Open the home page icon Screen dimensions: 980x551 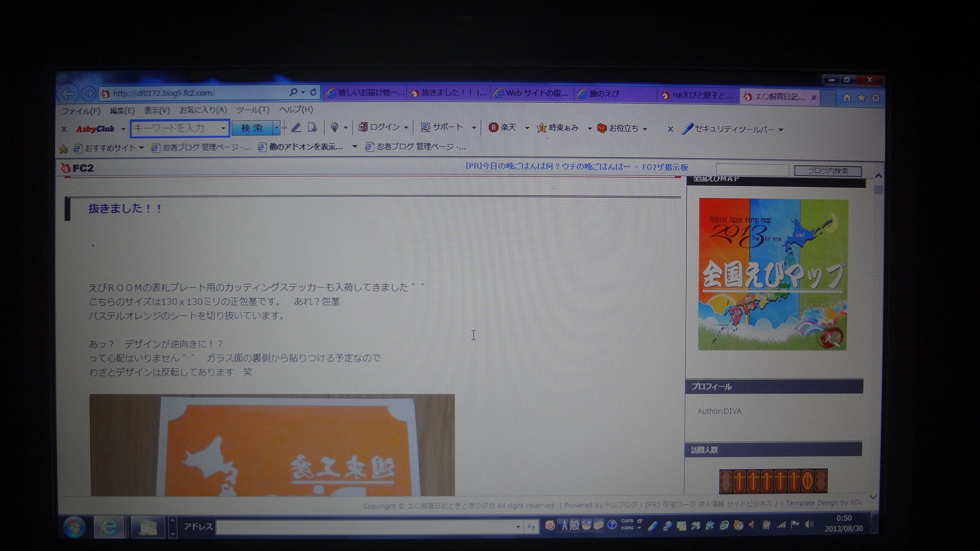pyautogui.click(x=847, y=97)
